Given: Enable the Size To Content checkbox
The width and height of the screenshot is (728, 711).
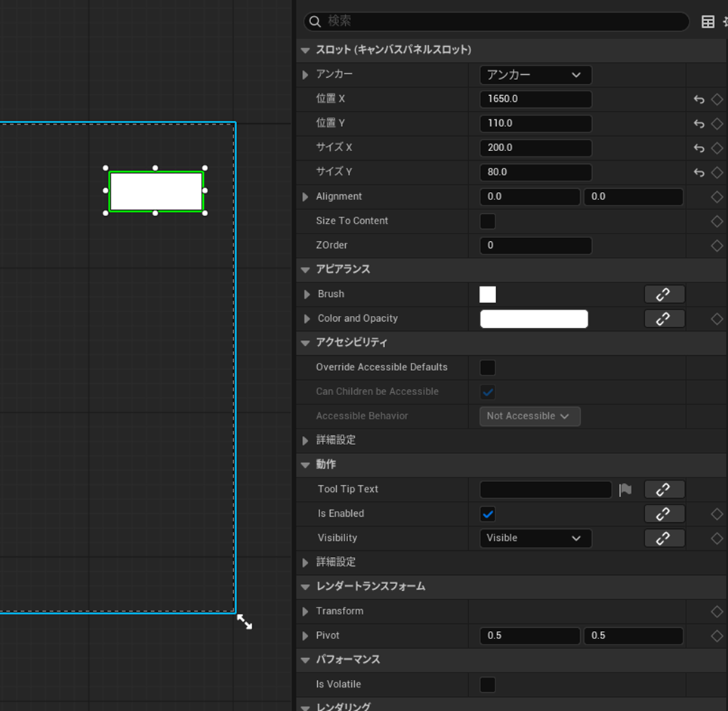Looking at the screenshot, I should 488,221.
